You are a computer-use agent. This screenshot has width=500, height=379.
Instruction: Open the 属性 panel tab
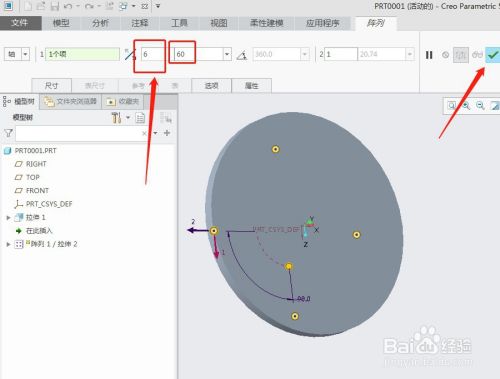[251, 86]
